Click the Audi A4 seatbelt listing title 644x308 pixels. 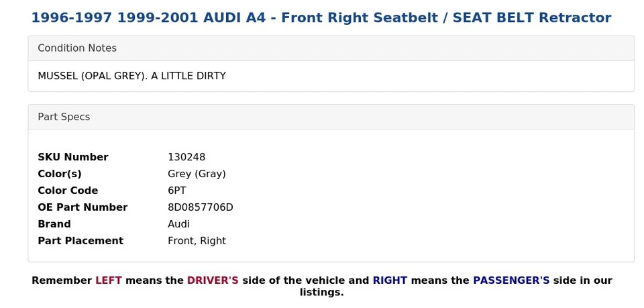pos(321,18)
